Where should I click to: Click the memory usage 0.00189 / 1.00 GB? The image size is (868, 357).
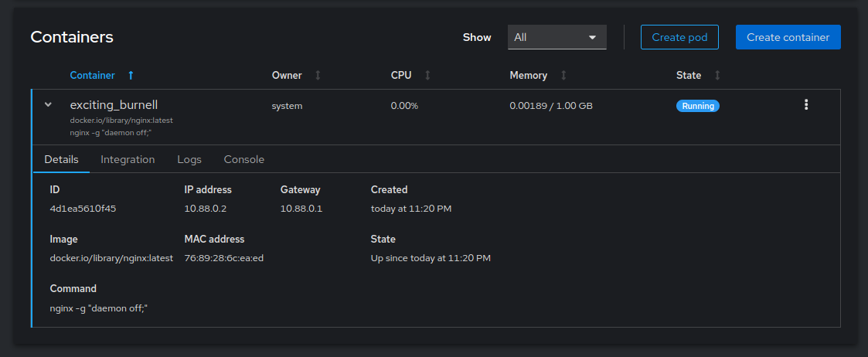[x=551, y=106]
